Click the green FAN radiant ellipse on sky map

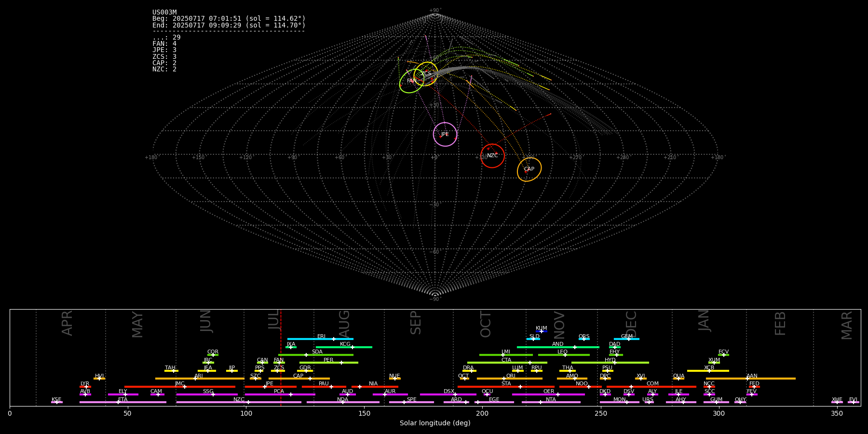tap(412, 81)
